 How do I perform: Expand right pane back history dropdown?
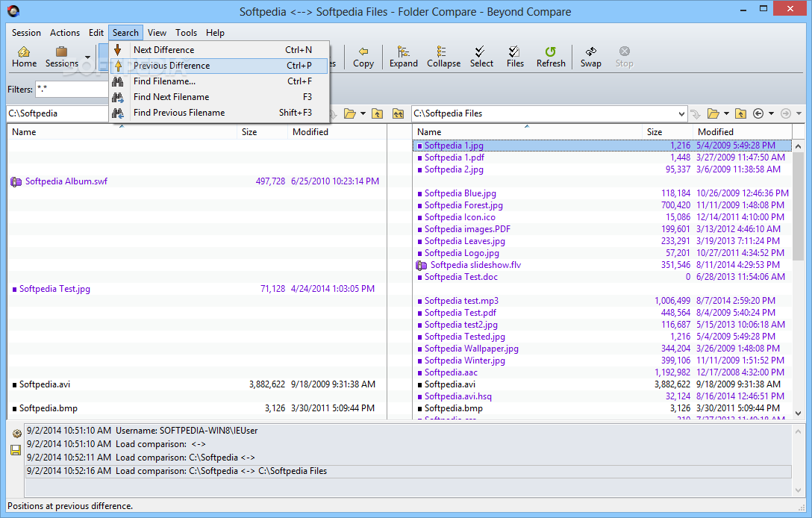pos(771,113)
